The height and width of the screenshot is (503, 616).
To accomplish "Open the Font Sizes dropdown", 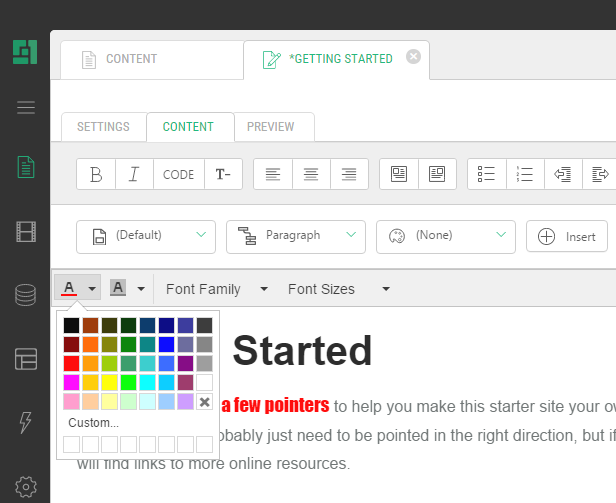I will (x=339, y=289).
